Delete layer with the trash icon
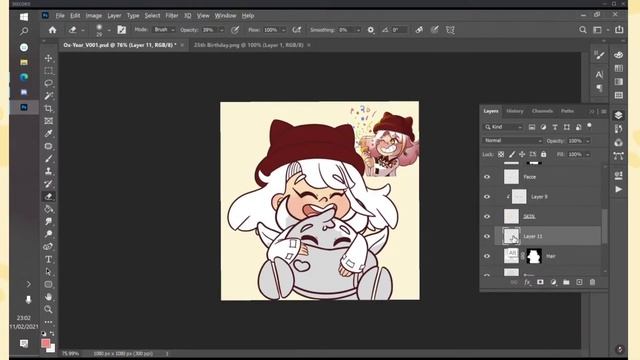640x360 pixels. pos(592,282)
